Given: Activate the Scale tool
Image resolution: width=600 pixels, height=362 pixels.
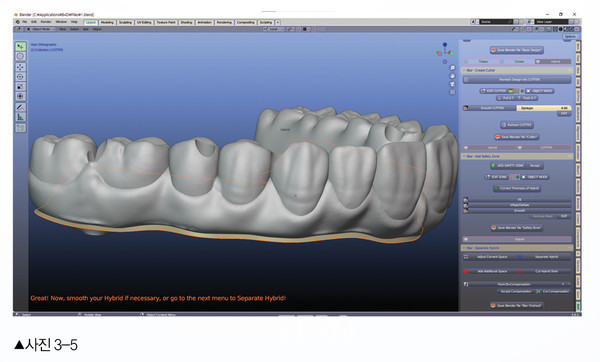Looking at the screenshot, I should pyautogui.click(x=20, y=86).
